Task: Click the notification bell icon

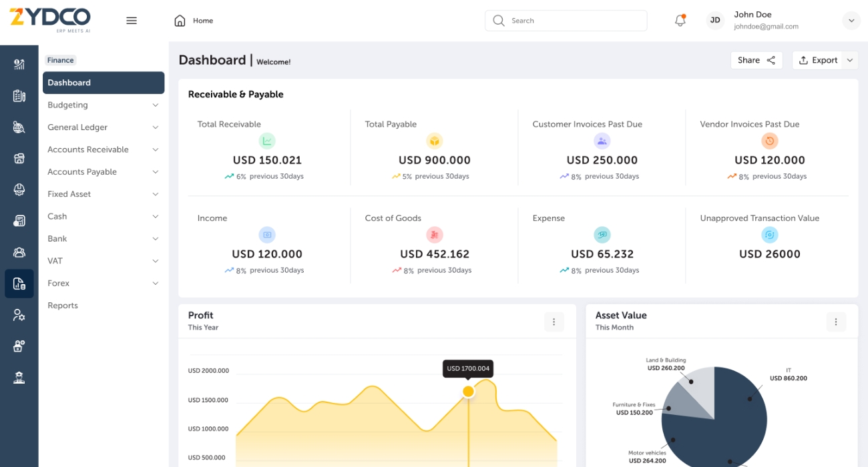Action: (680, 21)
